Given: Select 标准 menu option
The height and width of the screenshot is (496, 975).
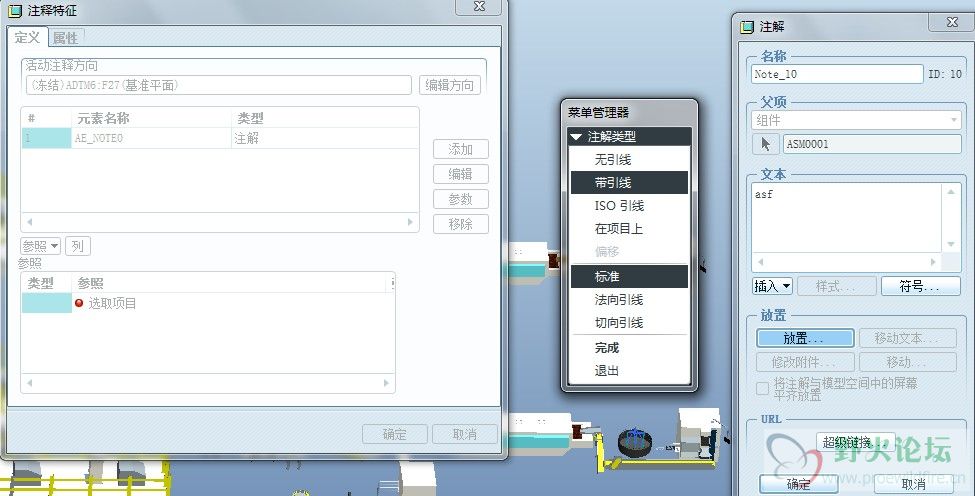Looking at the screenshot, I should tap(629, 277).
